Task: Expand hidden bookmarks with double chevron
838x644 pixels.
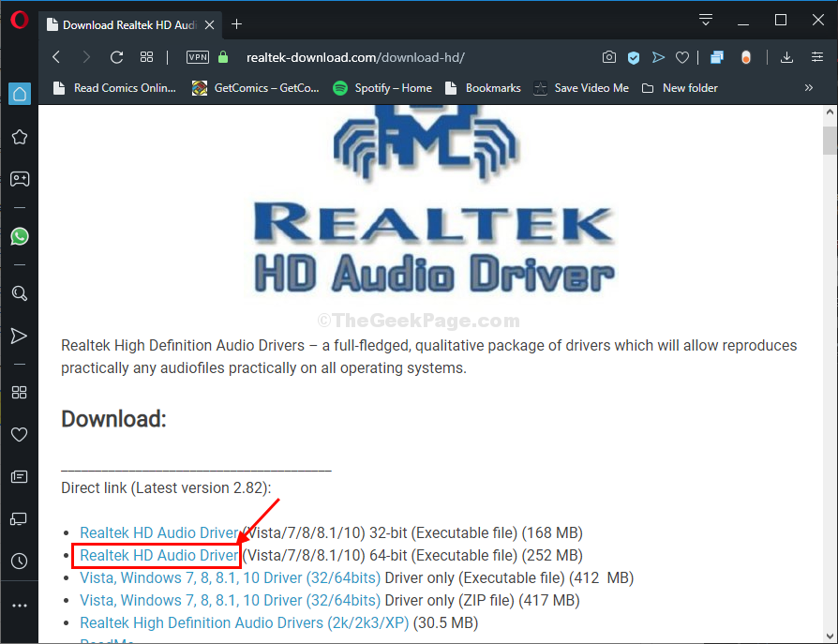Action: (809, 88)
